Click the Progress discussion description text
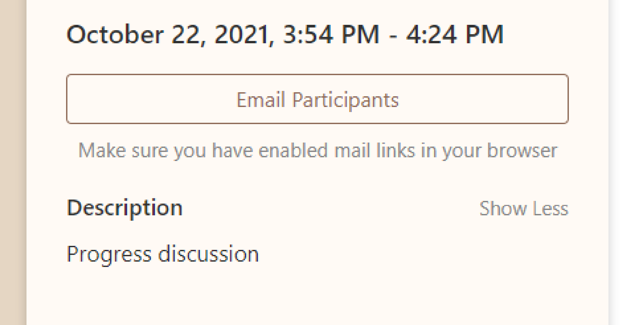The image size is (644, 325). (163, 254)
